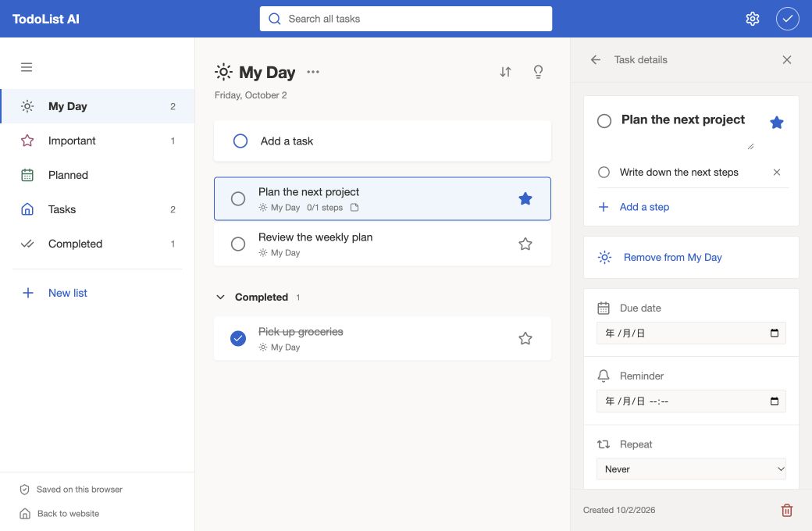Go back using Task details arrow
The height and width of the screenshot is (531, 812).
(x=596, y=59)
